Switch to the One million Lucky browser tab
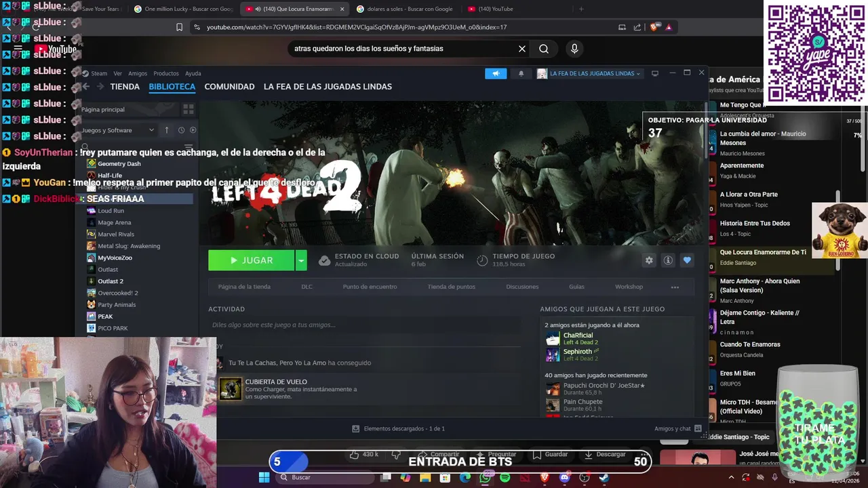The height and width of the screenshot is (488, 868). [x=183, y=9]
